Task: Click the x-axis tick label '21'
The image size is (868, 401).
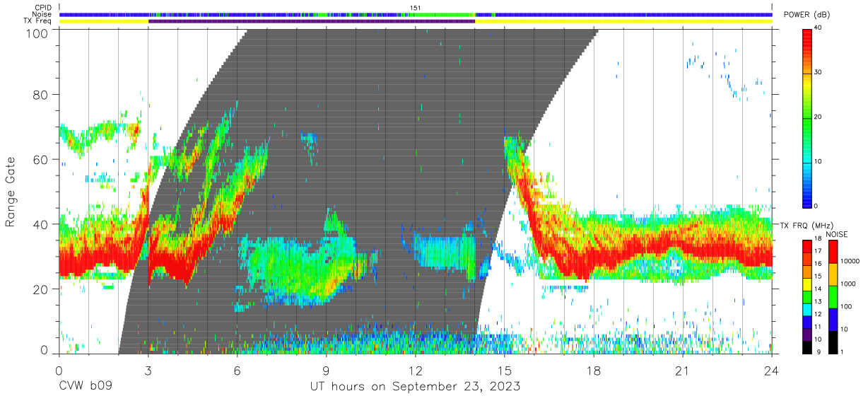Action: [x=683, y=370]
